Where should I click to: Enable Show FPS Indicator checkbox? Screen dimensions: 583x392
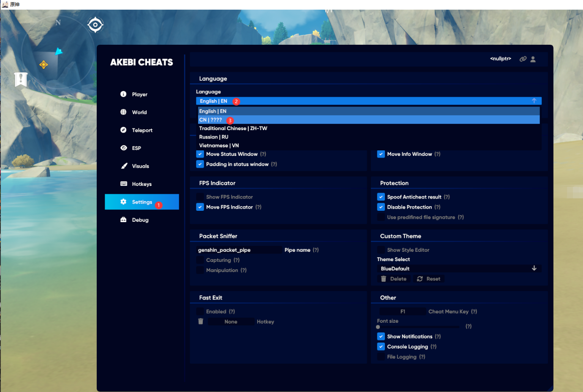[x=200, y=197]
